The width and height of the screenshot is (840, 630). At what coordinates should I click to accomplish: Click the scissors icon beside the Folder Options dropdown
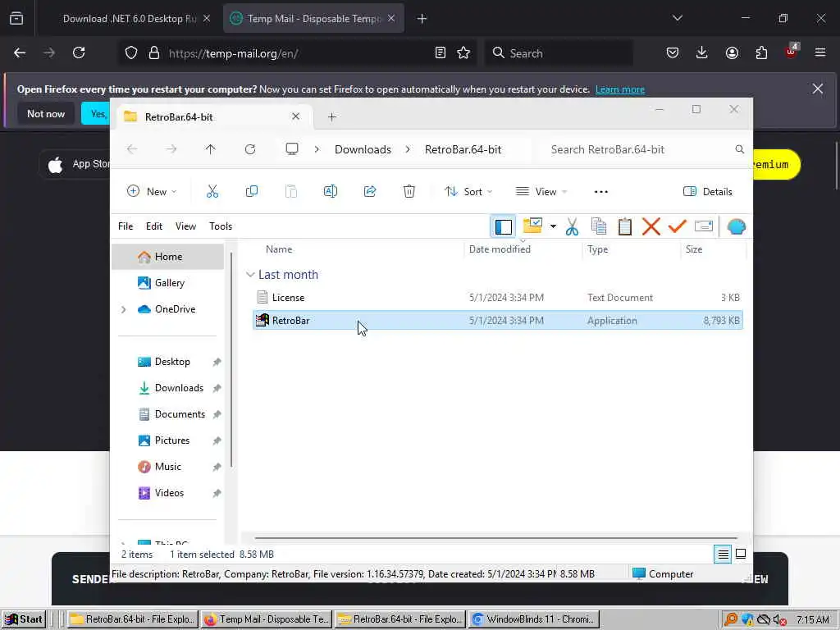[572, 226]
